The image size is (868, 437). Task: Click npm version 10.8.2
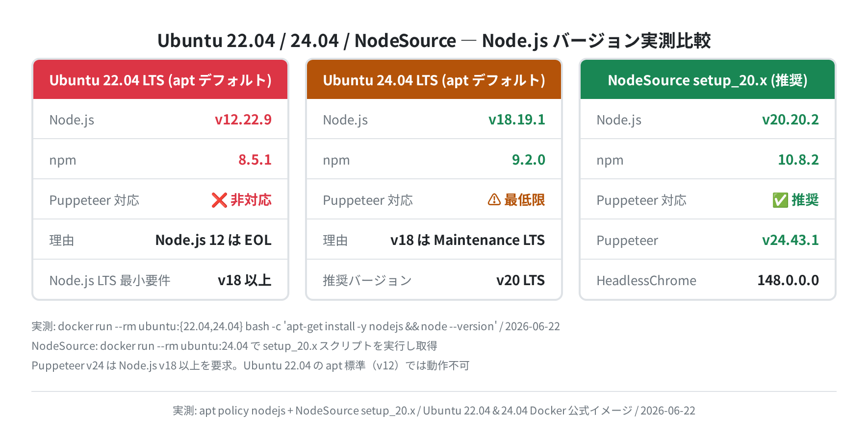(x=798, y=160)
